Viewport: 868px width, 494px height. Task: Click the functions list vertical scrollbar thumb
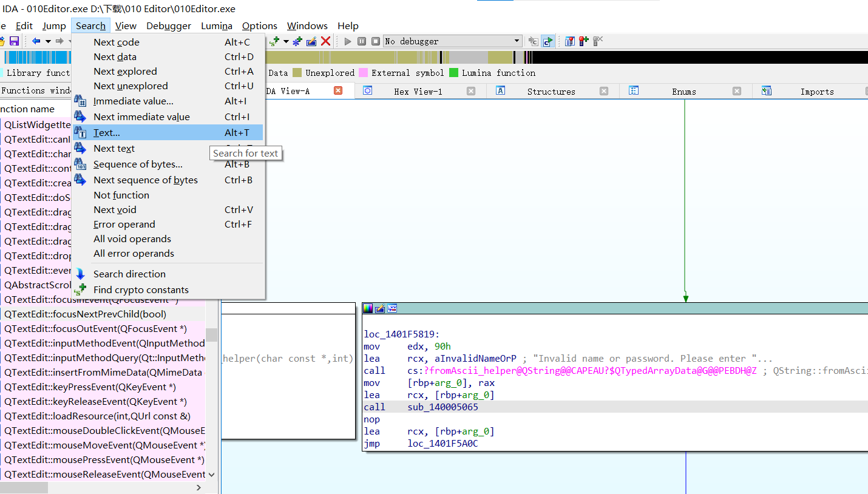[x=211, y=335]
